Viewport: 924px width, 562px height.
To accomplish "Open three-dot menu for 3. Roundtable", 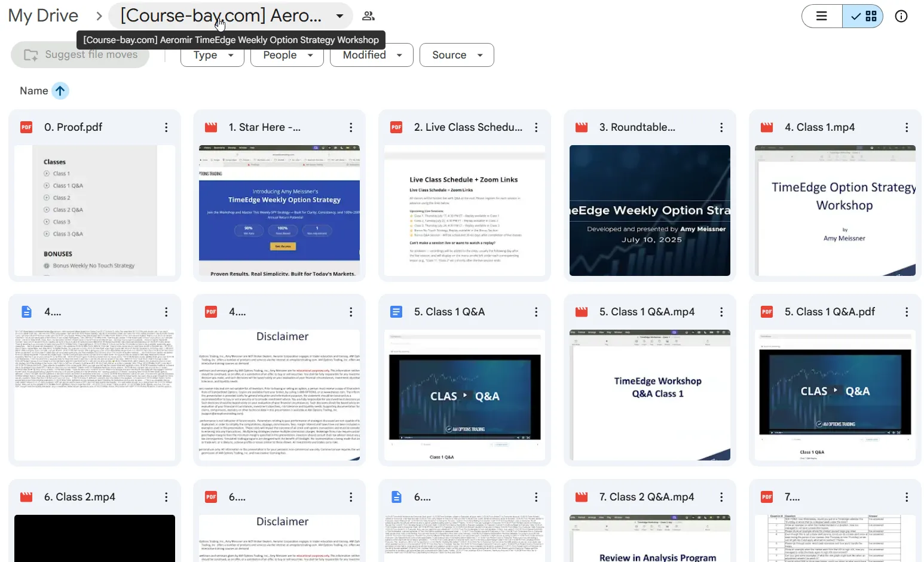I will pos(721,127).
